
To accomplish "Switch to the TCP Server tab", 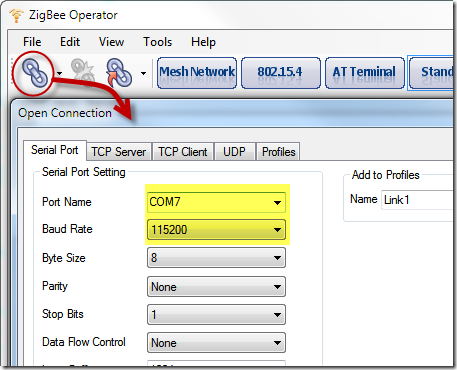I will [119, 152].
